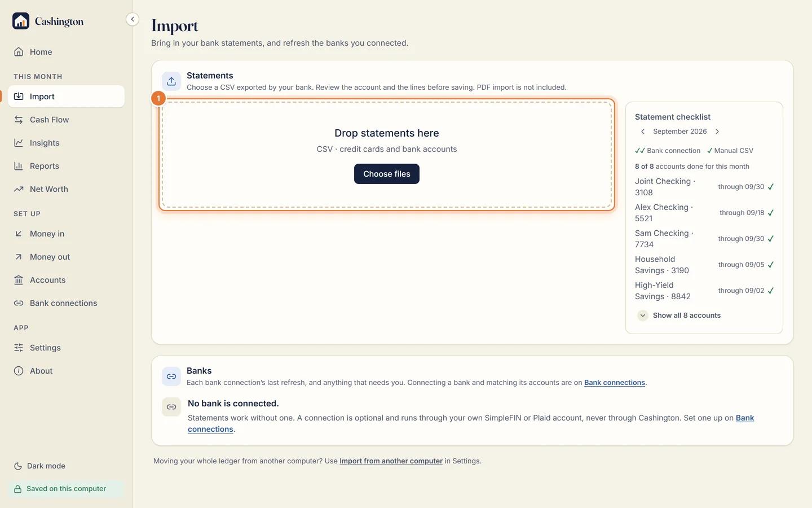Follow the Import from another computer link

pos(391,461)
